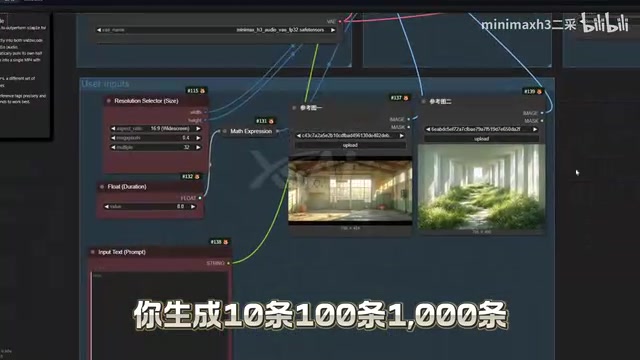Click the grassy corridor thumbnail in 参考图二

point(482,187)
